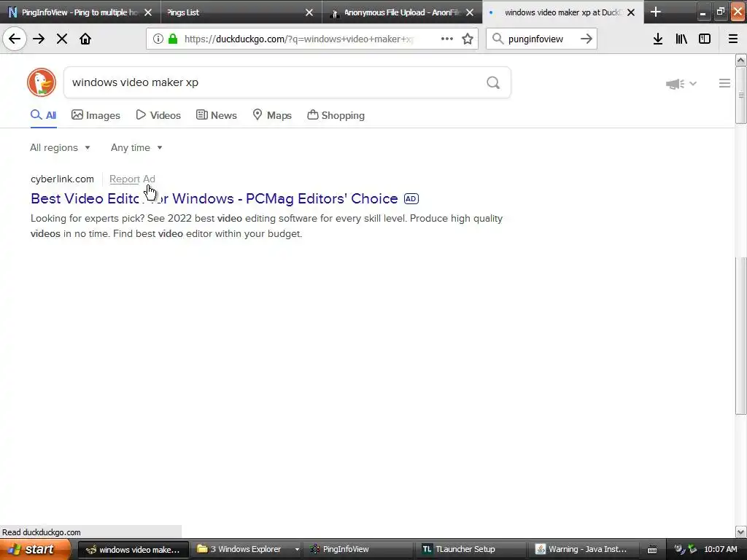Close the windows video maker tab
747x560 pixels.
pos(631,12)
